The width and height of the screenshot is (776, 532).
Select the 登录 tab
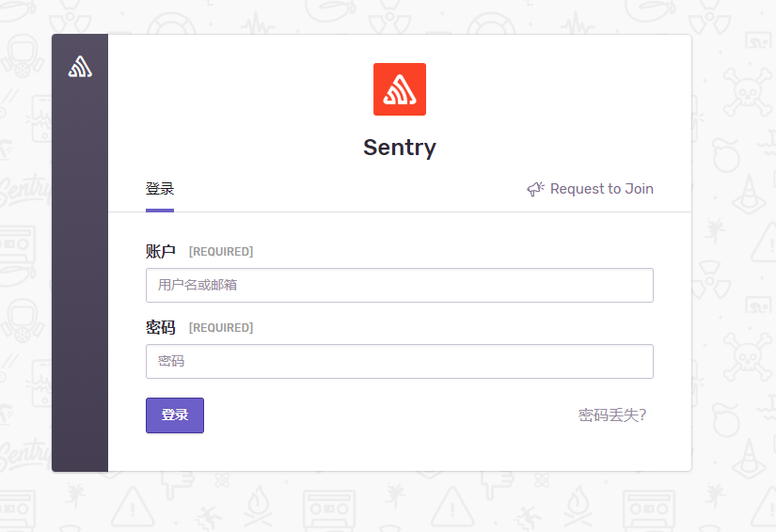point(160,189)
